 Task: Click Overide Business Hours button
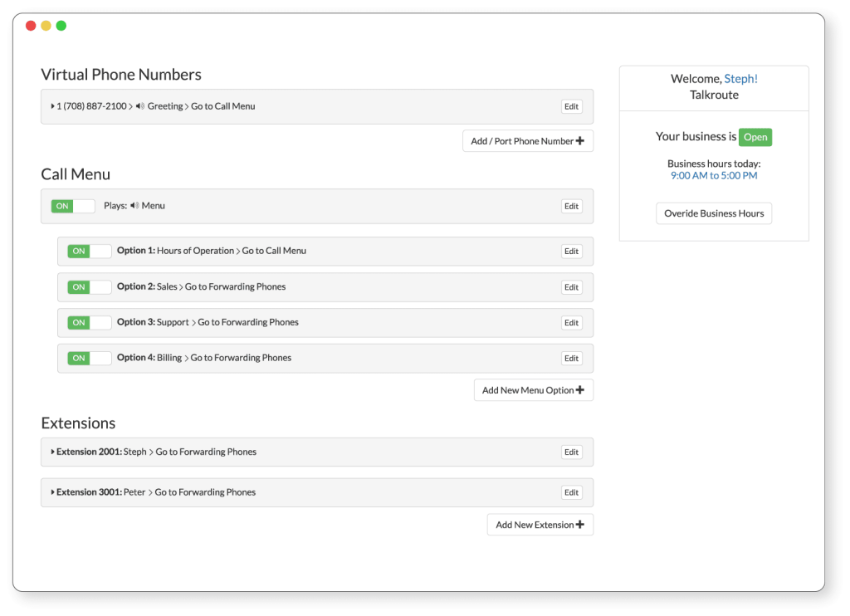coord(714,213)
